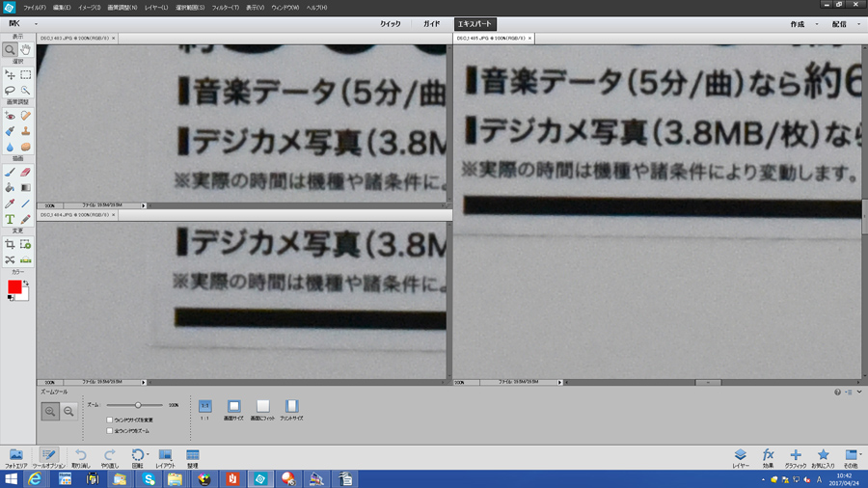Open the 開く dropdown arrow
Viewport: 868px width, 488px height.
(37, 24)
